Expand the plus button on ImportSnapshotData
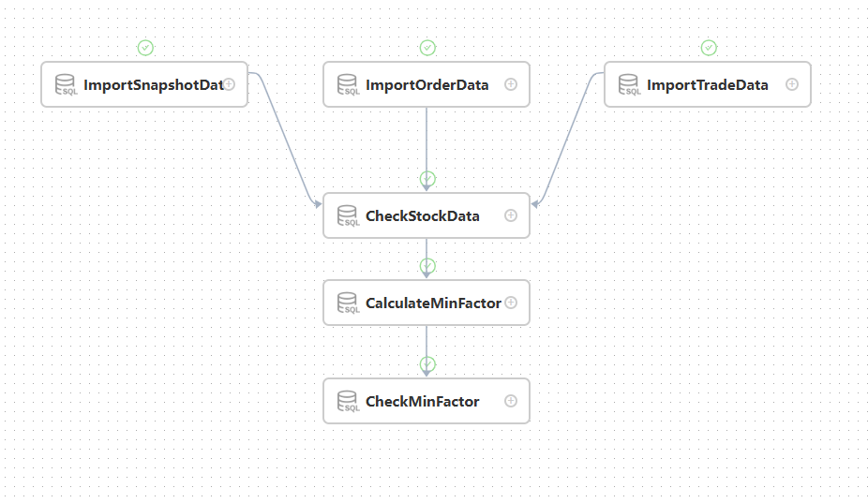 pos(229,84)
